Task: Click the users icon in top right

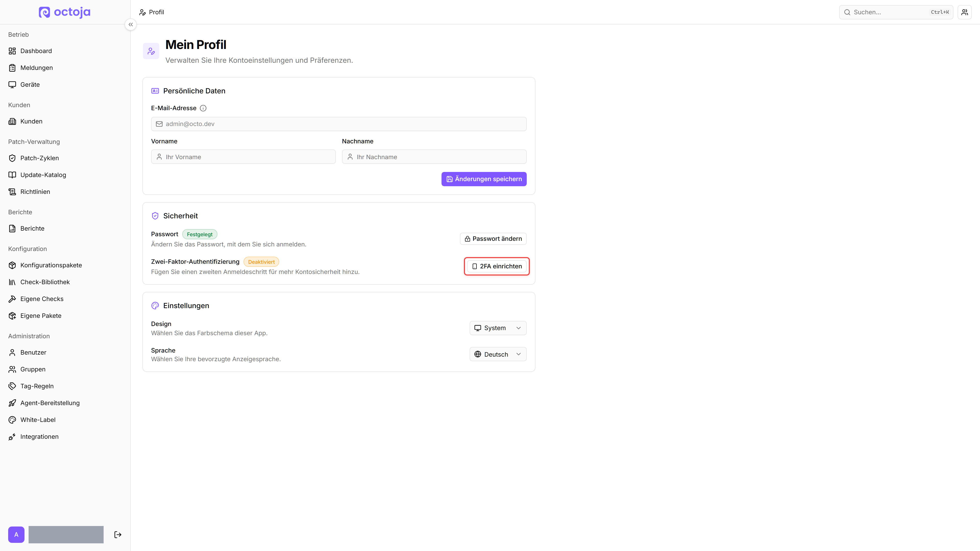Action: click(964, 12)
